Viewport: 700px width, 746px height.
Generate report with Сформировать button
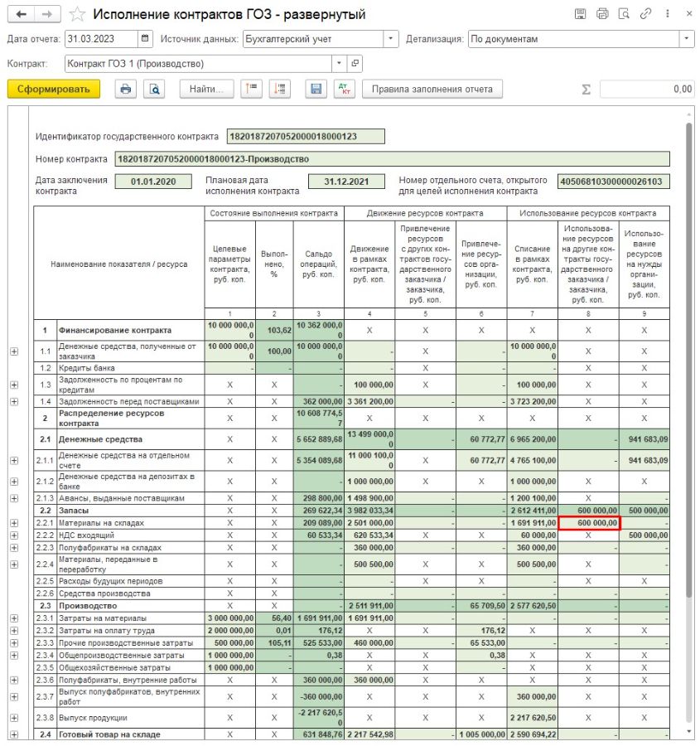pyautogui.click(x=54, y=89)
